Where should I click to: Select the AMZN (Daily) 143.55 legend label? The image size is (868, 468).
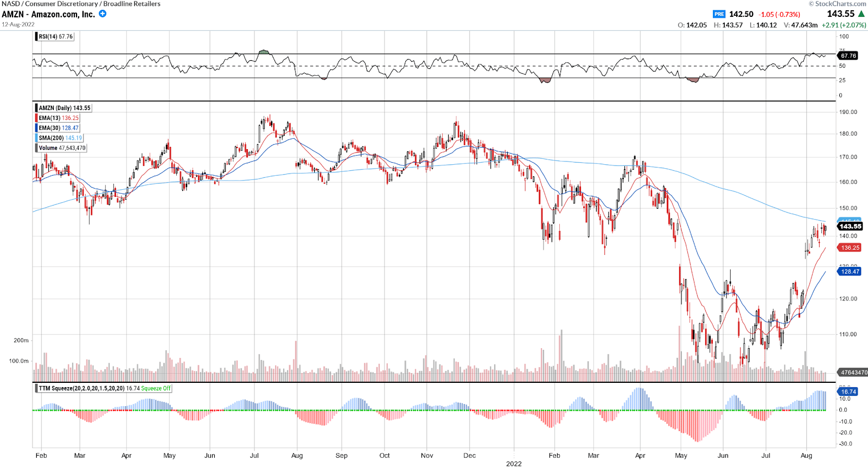click(65, 108)
